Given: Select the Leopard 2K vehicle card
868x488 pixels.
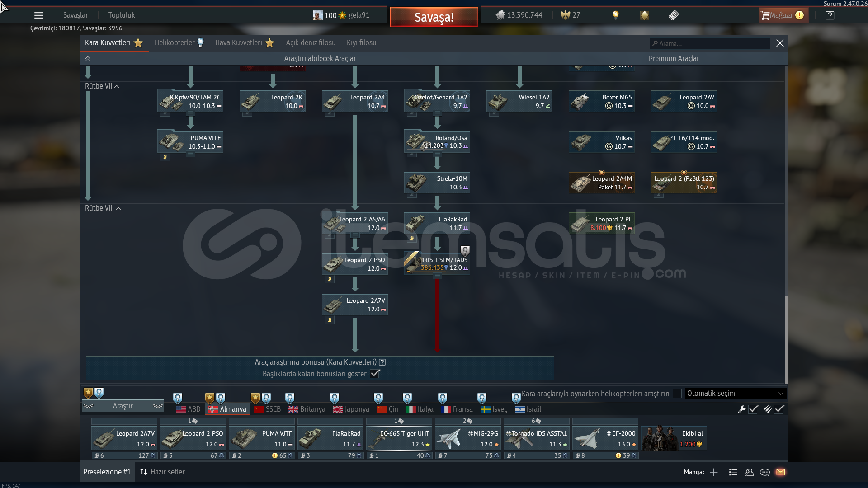Looking at the screenshot, I should coord(273,101).
